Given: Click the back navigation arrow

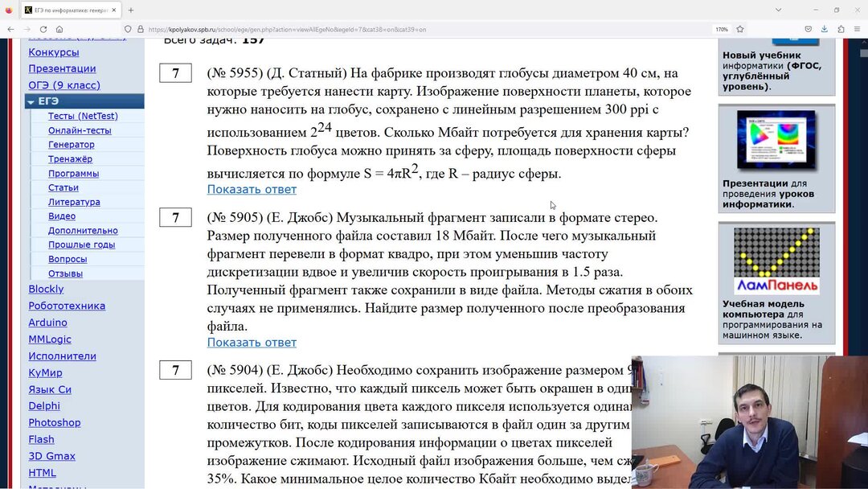Looking at the screenshot, I should (10, 29).
